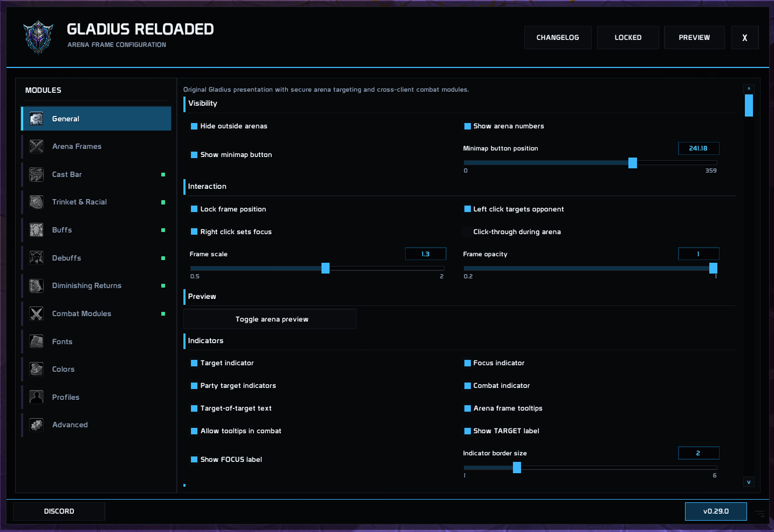
Task: Click the MODULES sidebar heading
Action: pyautogui.click(x=43, y=90)
